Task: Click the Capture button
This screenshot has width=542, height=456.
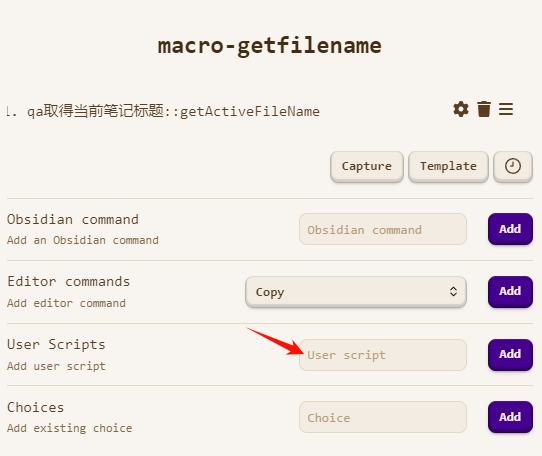Action: [367, 166]
